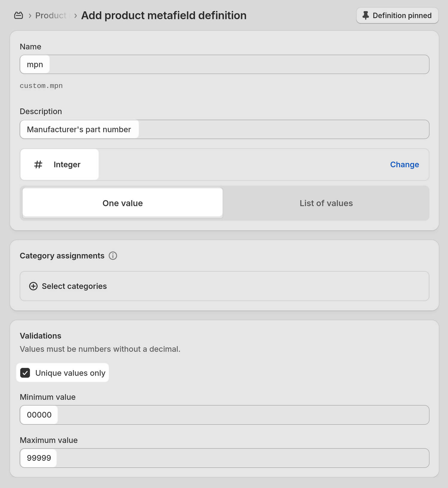Click Change to switch the content type
This screenshot has width=448, height=488.
point(404,164)
